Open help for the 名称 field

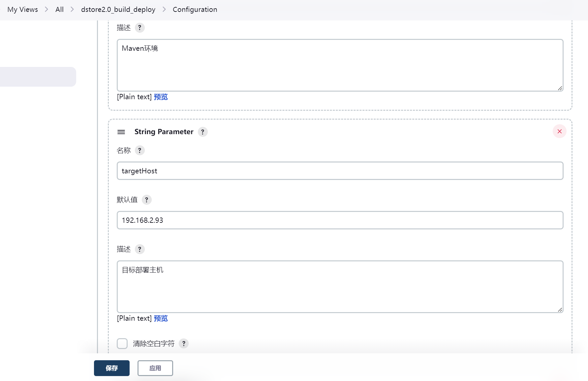140,150
